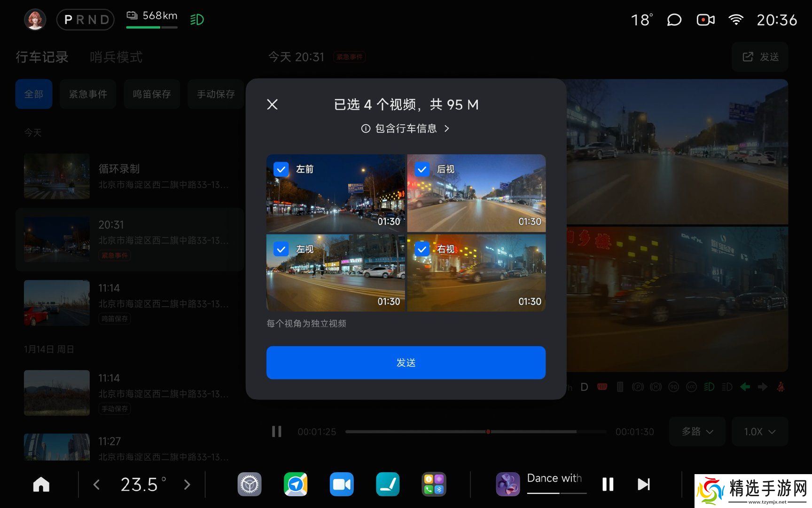
Task: Uncheck the 左前 video checkbox
Action: 281,169
